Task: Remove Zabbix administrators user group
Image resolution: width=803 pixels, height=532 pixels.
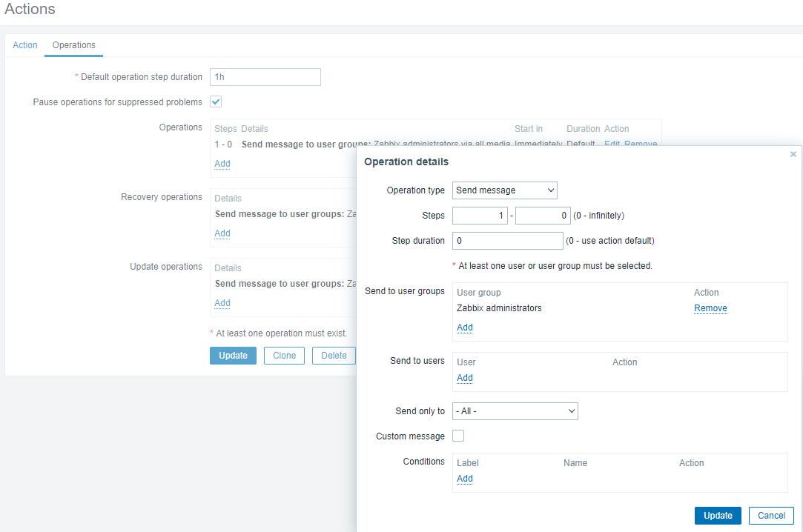Action: point(710,308)
